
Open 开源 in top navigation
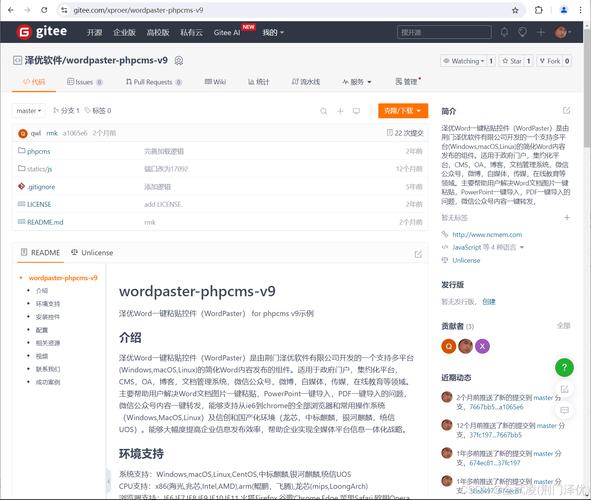(94, 32)
